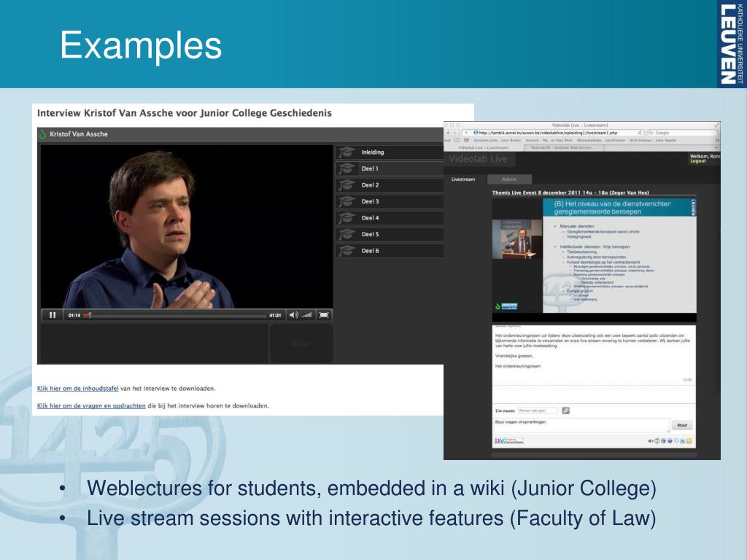Open the Themis Live Event 8 december 2011 link
Viewport: 747px width, 560px height.
570,192
